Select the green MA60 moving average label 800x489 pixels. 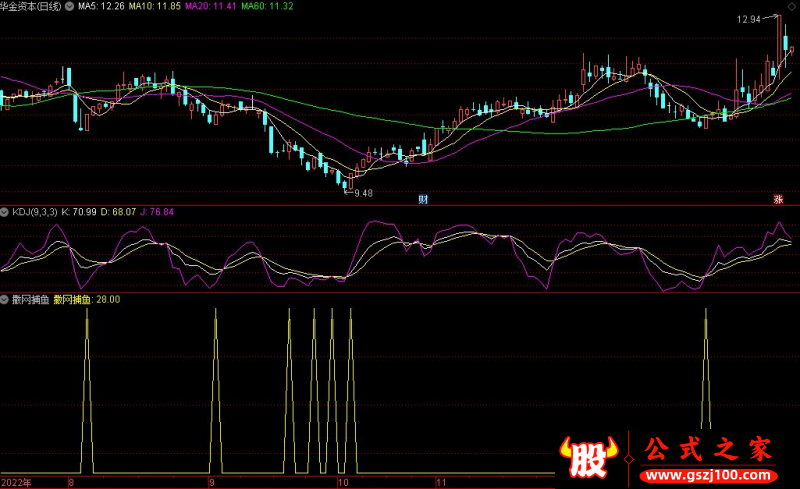click(x=272, y=6)
